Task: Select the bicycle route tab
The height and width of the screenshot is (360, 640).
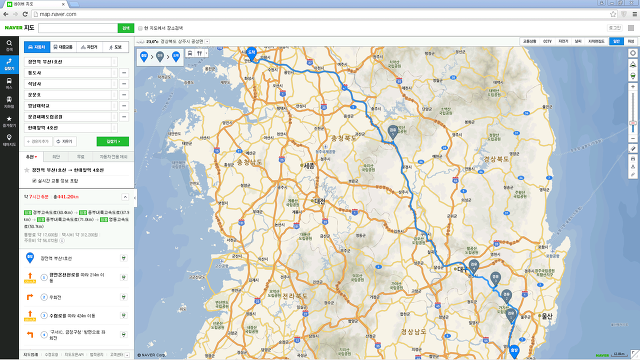Action: [89, 47]
